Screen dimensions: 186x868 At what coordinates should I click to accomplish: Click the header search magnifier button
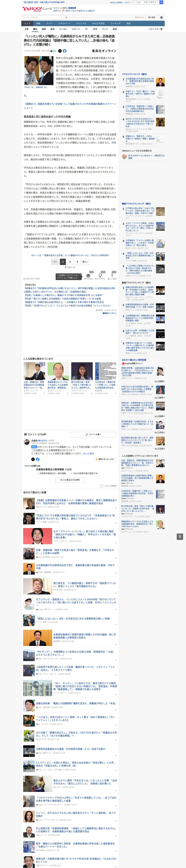click(161, 2)
